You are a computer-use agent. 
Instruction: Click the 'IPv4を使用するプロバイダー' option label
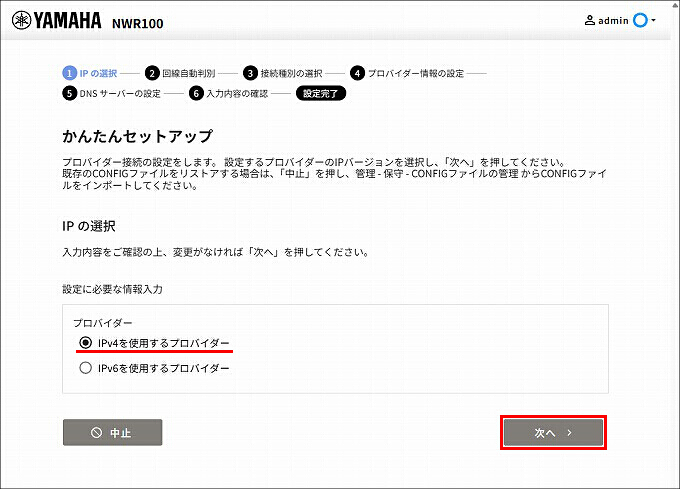pyautogui.click(x=163, y=343)
